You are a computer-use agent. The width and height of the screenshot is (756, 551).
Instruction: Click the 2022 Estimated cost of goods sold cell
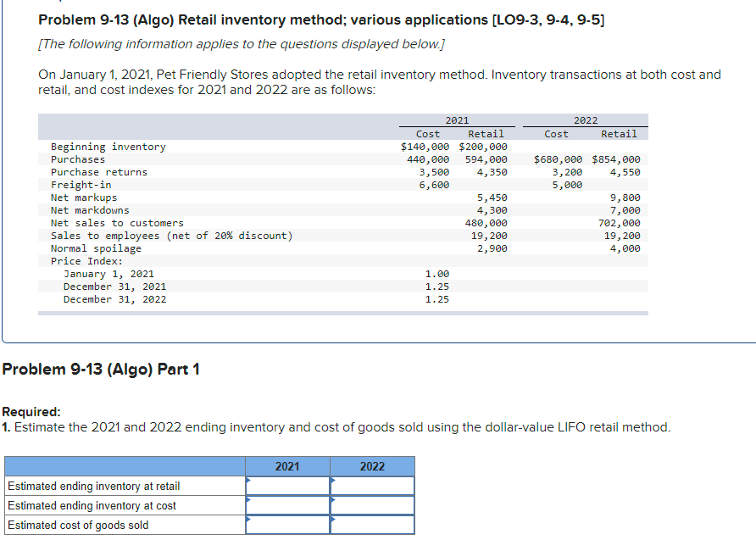pyautogui.click(x=373, y=524)
